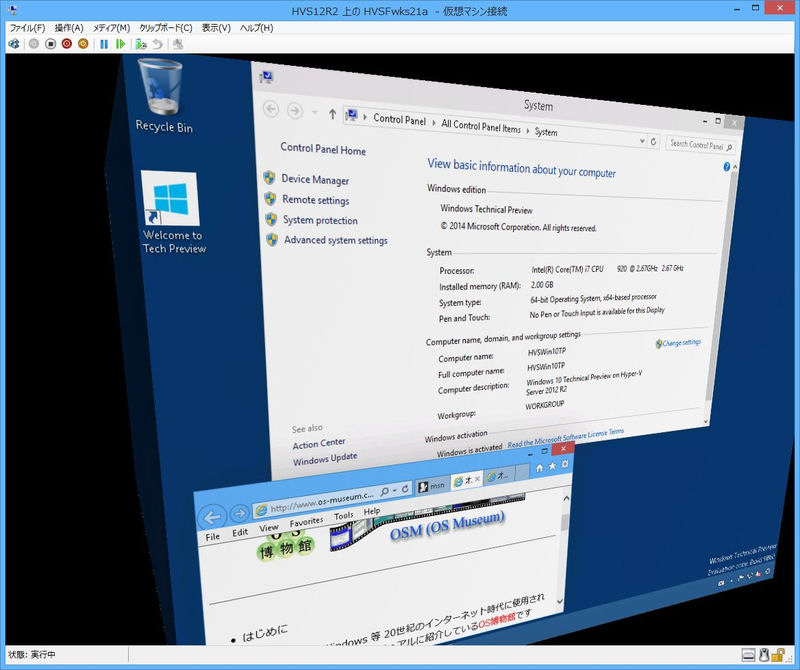Screen dimensions: 800x670
Task: Open Action Center under See also
Action: pyautogui.click(x=319, y=443)
